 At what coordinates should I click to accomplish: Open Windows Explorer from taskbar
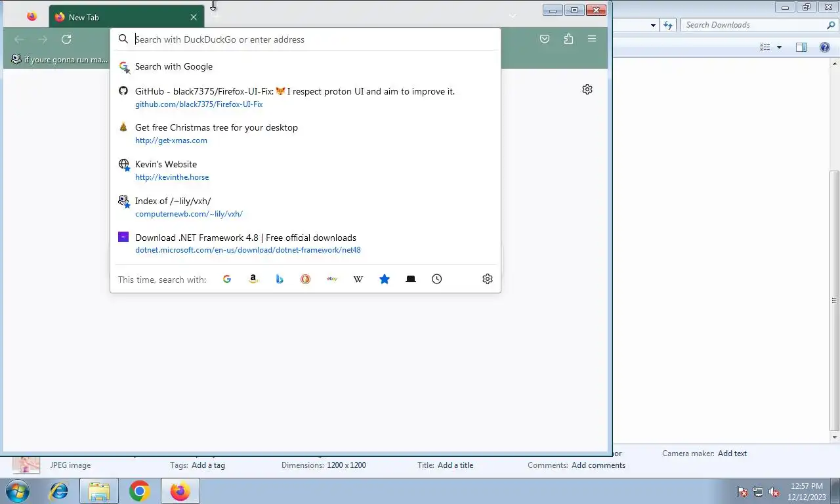[99, 491]
